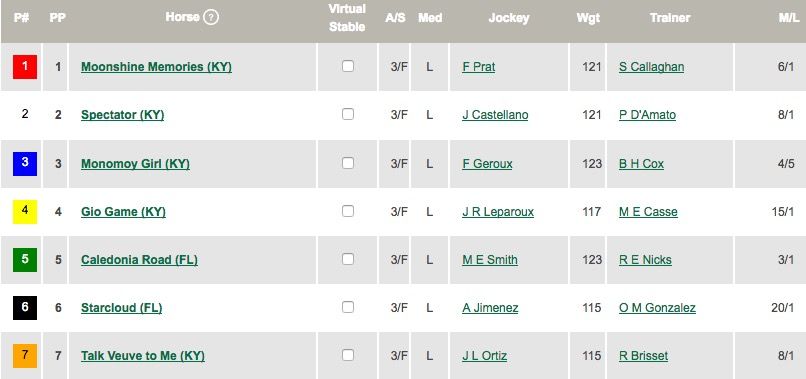Check Virtual Stable box for Monomoy Girl
This screenshot has width=806, height=379.
click(348, 163)
